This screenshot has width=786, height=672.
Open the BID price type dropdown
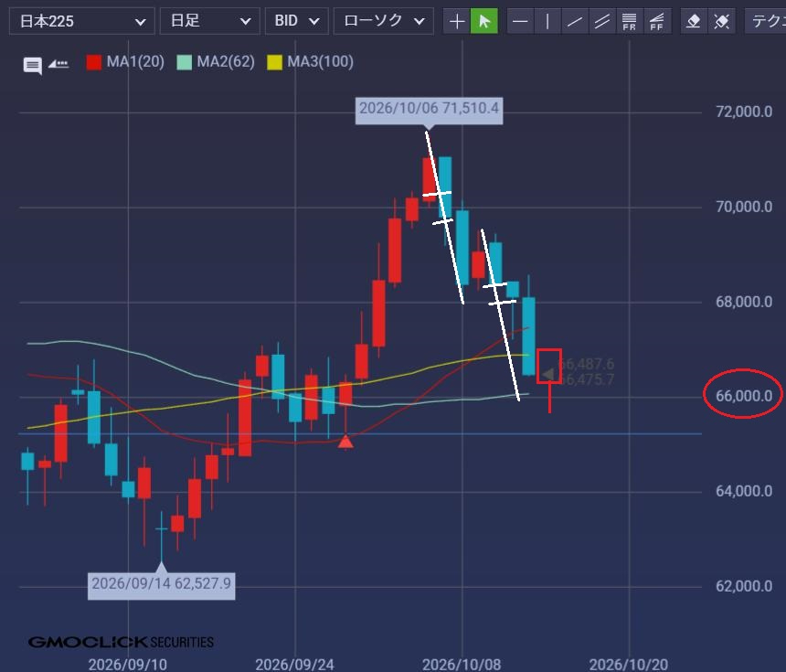coord(296,21)
